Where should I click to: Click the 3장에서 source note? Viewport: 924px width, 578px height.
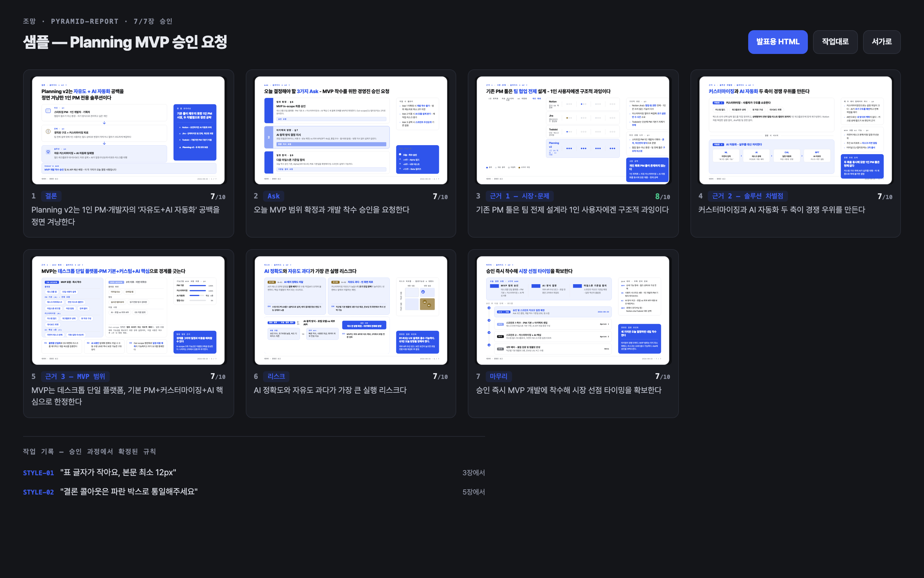pyautogui.click(x=474, y=473)
